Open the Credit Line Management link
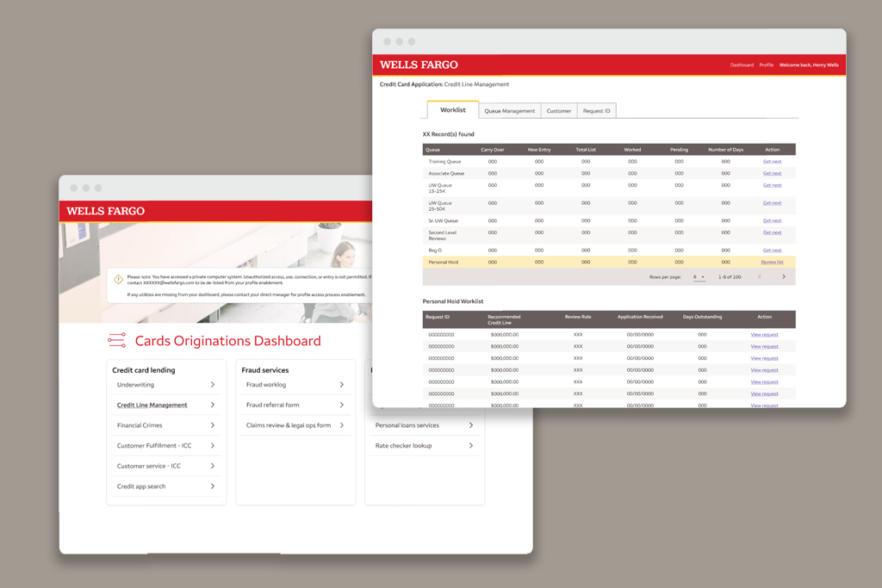The height and width of the screenshot is (588, 882). [x=152, y=405]
